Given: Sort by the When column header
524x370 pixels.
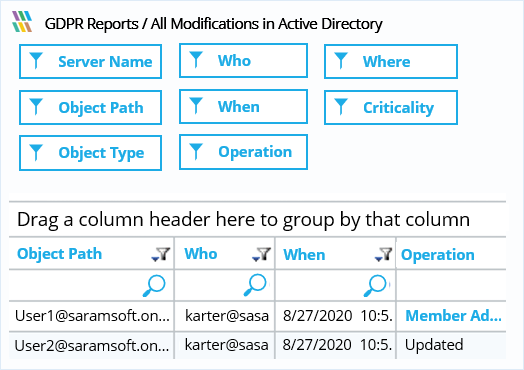Looking at the screenshot, I should [304, 255].
